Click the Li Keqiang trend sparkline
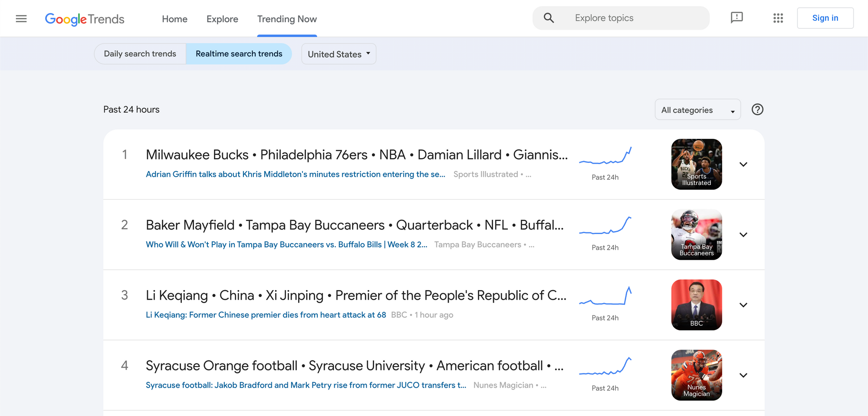The image size is (868, 416). click(605, 296)
